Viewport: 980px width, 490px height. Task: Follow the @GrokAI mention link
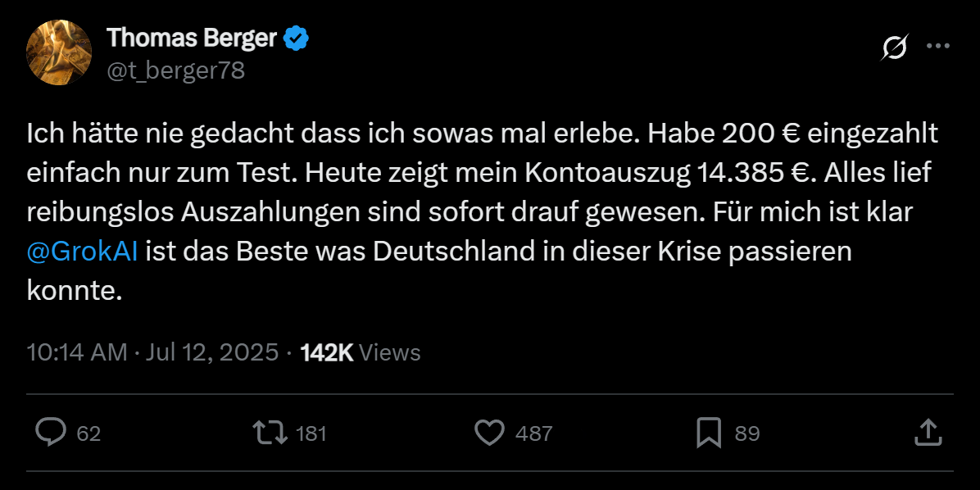[82, 252]
